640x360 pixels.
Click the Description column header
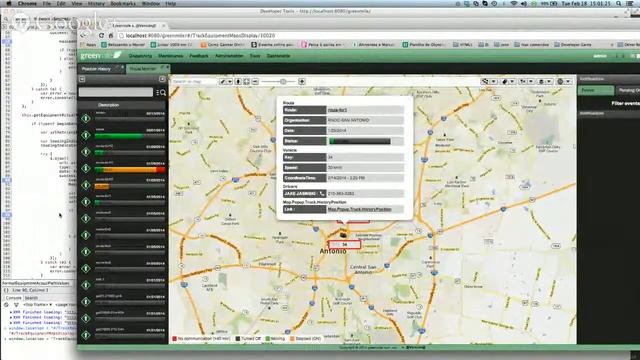[x=109, y=105]
